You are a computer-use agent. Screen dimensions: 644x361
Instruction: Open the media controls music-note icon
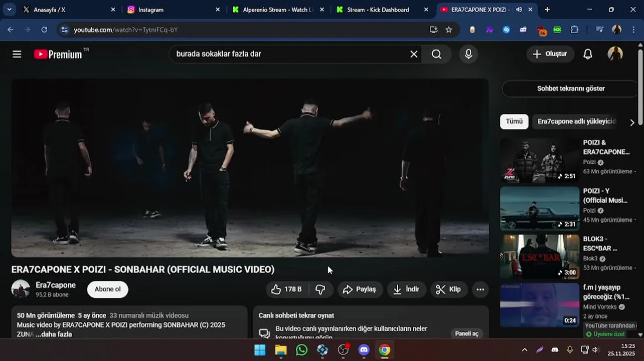(x=599, y=30)
